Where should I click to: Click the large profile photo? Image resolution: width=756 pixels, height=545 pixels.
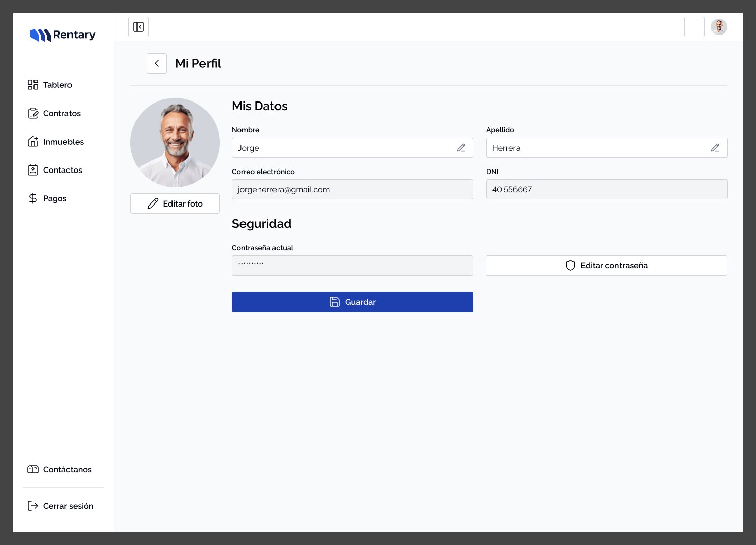tap(175, 143)
